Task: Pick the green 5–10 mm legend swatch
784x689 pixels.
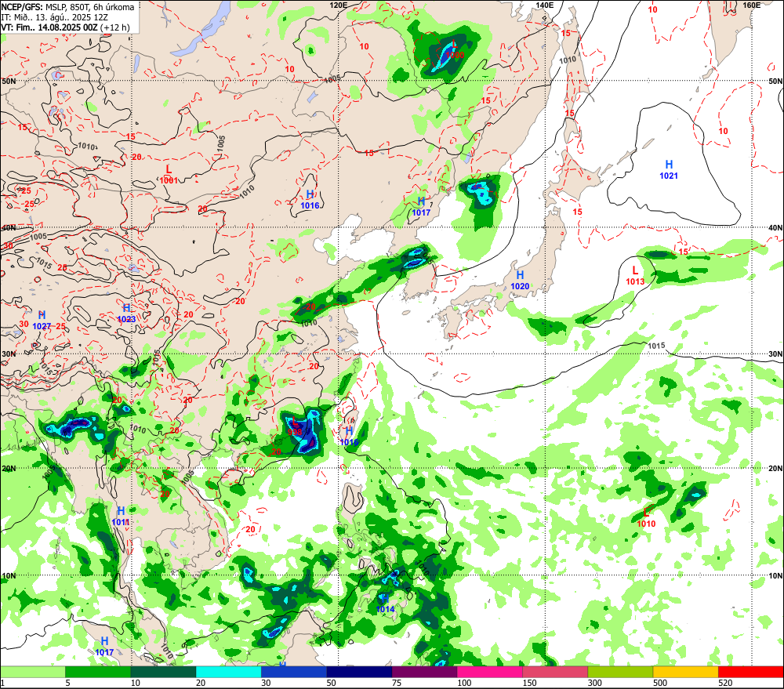Action: click(x=98, y=672)
